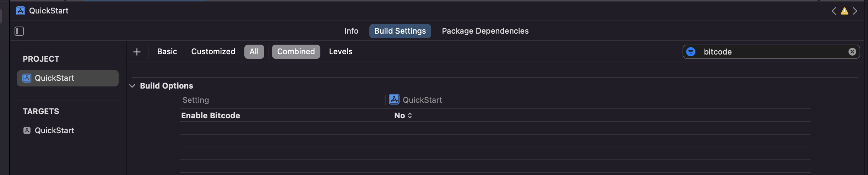Open the Enable Bitcode value dropdown
This screenshot has height=175, width=868.
(403, 115)
